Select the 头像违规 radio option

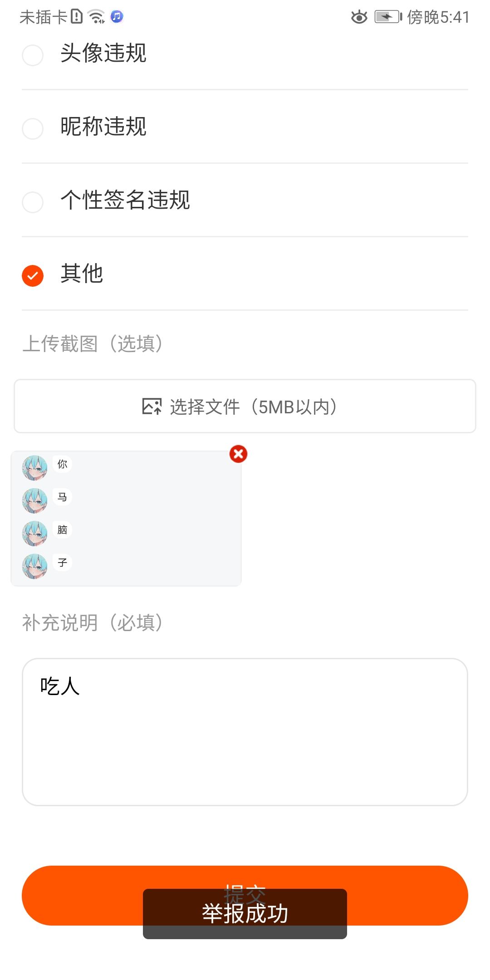(33, 55)
